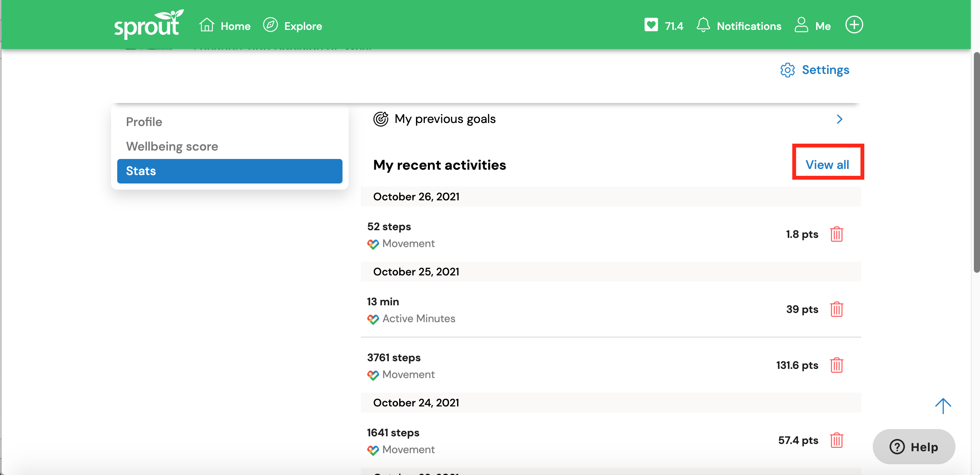The image size is (980, 475).
Task: Click Google Fit icon beside Active Minutes
Action: pos(373,319)
